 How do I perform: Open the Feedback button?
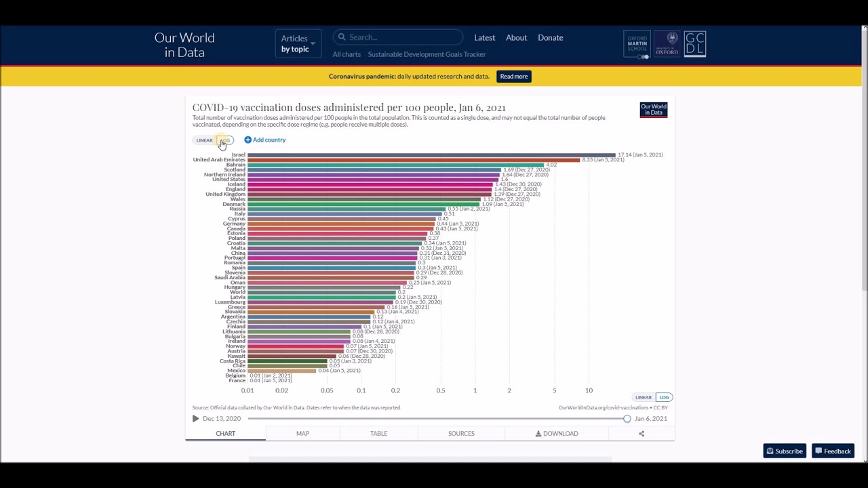point(833,451)
